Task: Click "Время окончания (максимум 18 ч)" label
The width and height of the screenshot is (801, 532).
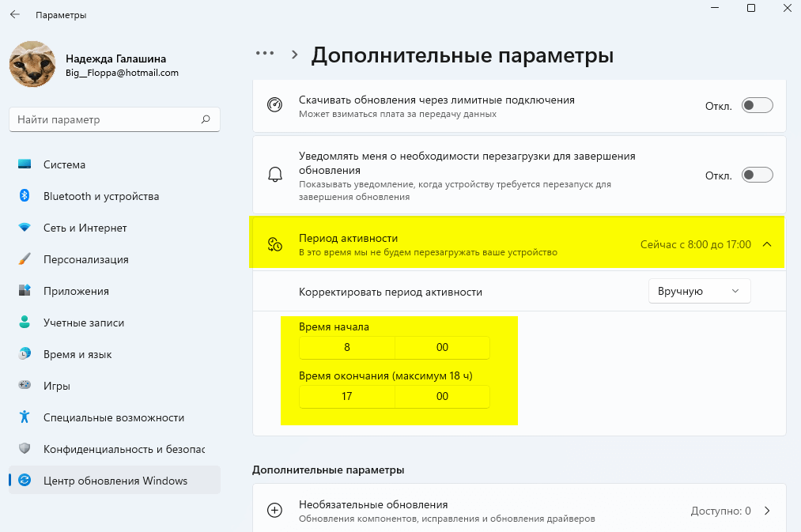Action: (x=386, y=375)
